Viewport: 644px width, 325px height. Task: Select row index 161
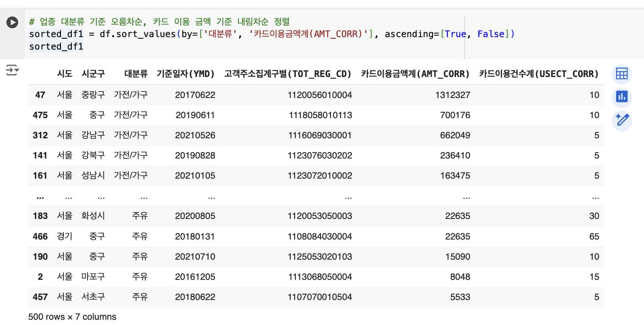point(40,176)
